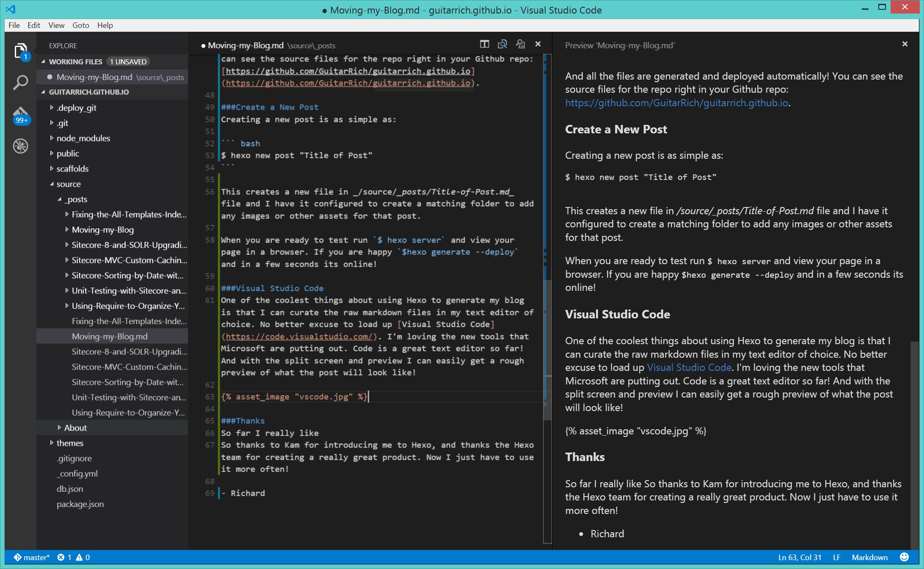Change the Markdown language mode

click(869, 558)
